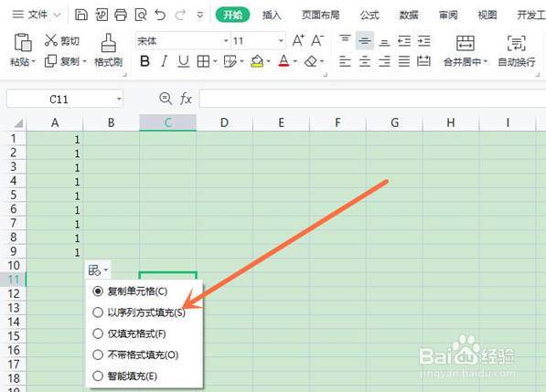Open Print Preview icon
The height and width of the screenshot is (392, 546).
click(141, 15)
